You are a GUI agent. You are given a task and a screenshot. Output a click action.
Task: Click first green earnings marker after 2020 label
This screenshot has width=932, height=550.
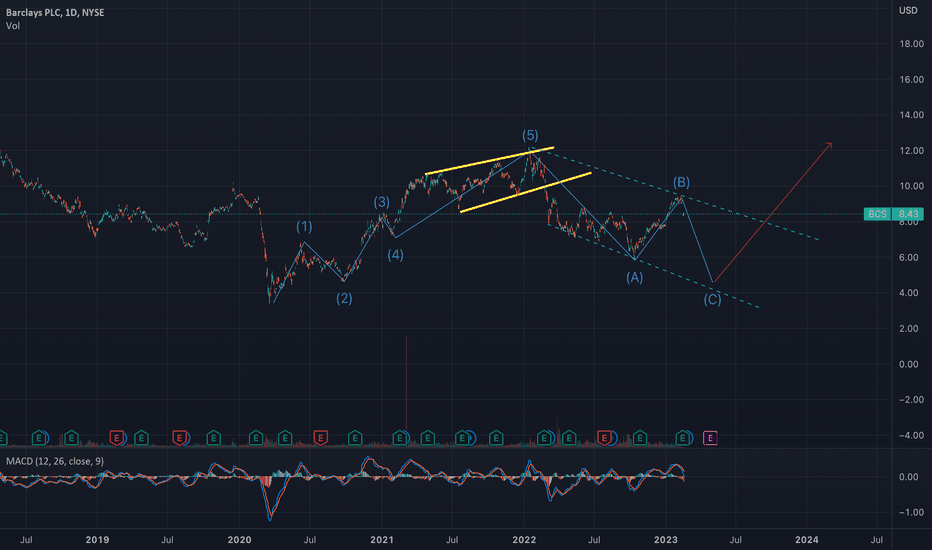pyautogui.click(x=256, y=438)
